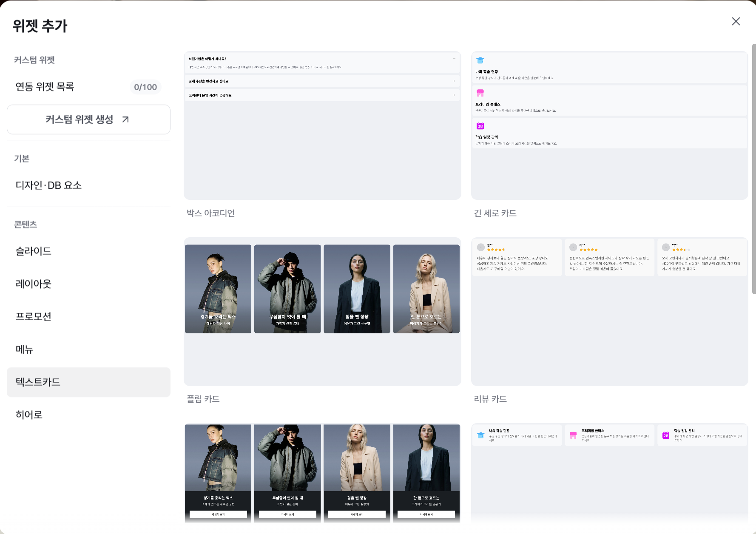Select the fashion card preview with 자세히 보기 buttons
This screenshot has height=534, width=756.
coord(322,473)
